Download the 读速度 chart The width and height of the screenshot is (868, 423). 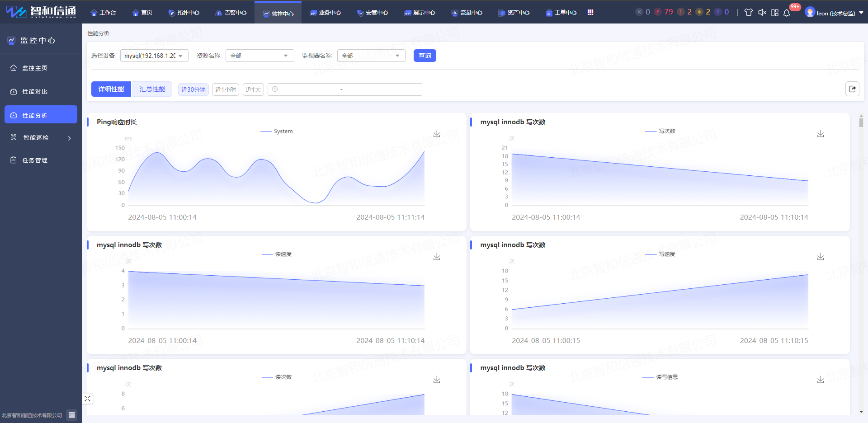(437, 257)
